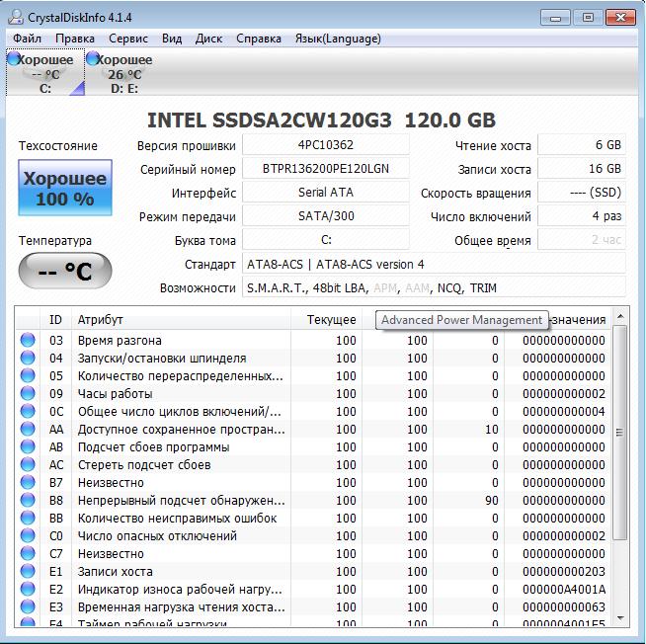The height and width of the screenshot is (644, 646).
Task: Click the scroll down arrow of attribute list
Action: [620, 618]
